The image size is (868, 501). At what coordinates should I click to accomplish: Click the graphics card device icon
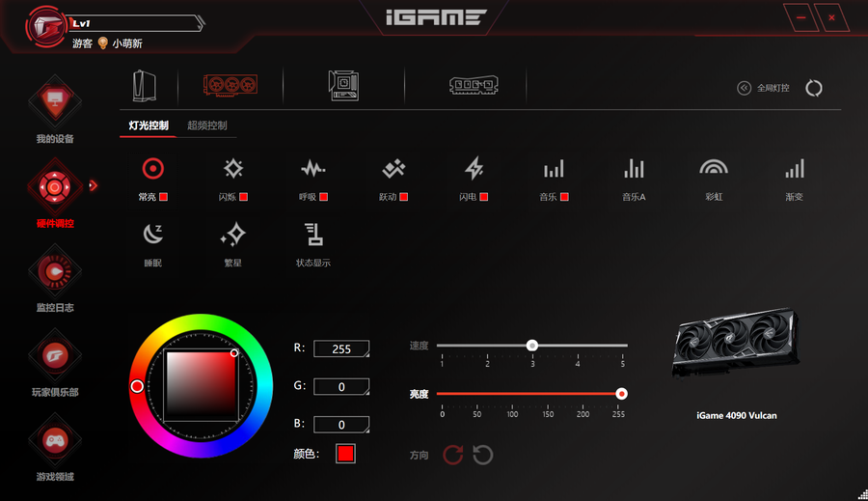[231, 86]
